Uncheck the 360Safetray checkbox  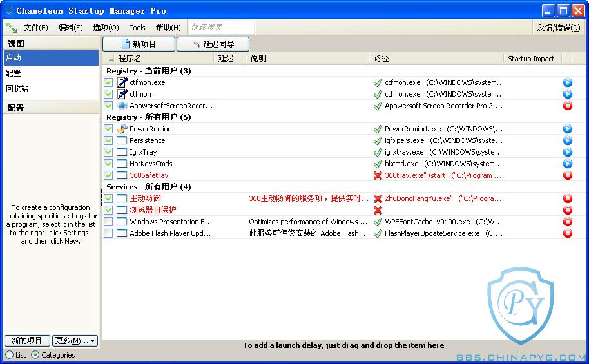(108, 175)
